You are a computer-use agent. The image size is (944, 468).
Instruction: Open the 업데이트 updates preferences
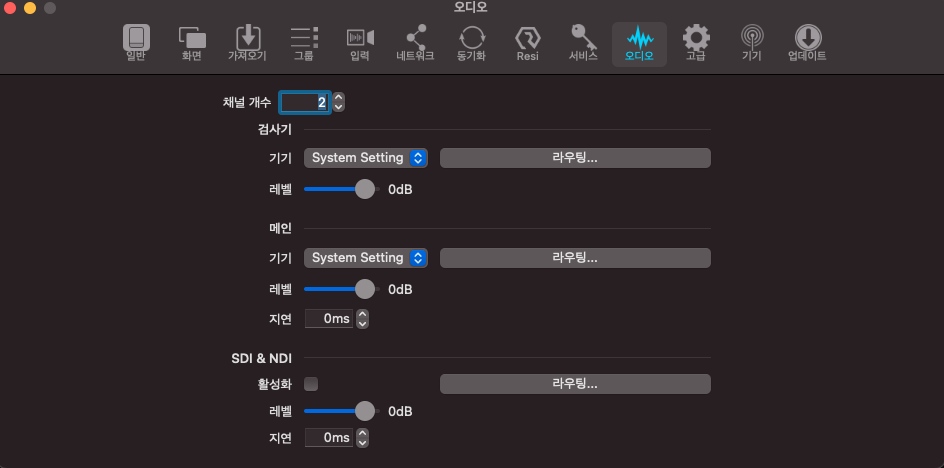(x=807, y=44)
